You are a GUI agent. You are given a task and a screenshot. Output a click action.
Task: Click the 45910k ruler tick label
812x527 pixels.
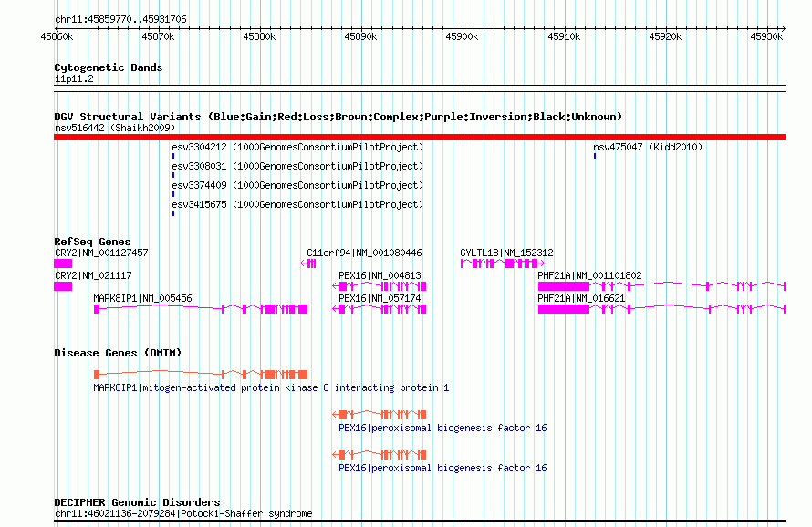(564, 37)
